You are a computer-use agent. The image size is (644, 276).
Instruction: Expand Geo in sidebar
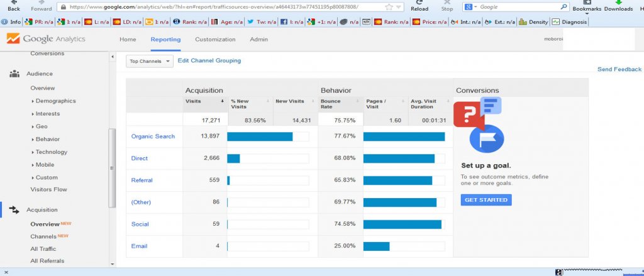click(39, 126)
